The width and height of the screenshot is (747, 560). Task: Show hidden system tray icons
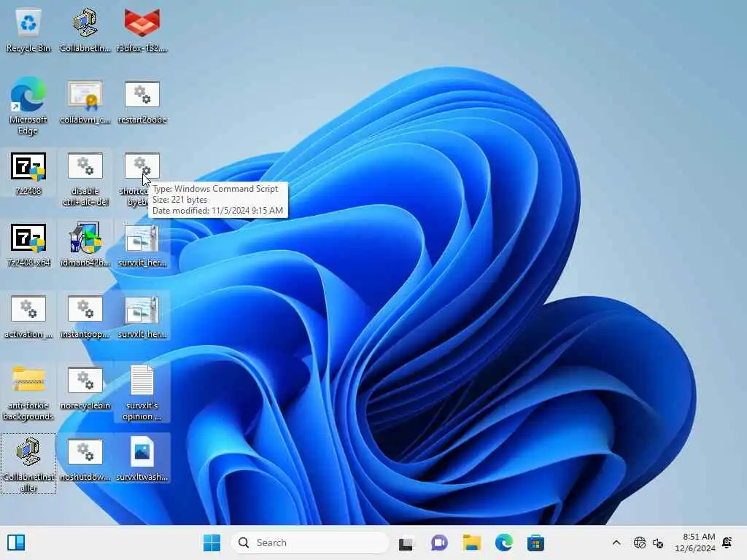point(616,542)
